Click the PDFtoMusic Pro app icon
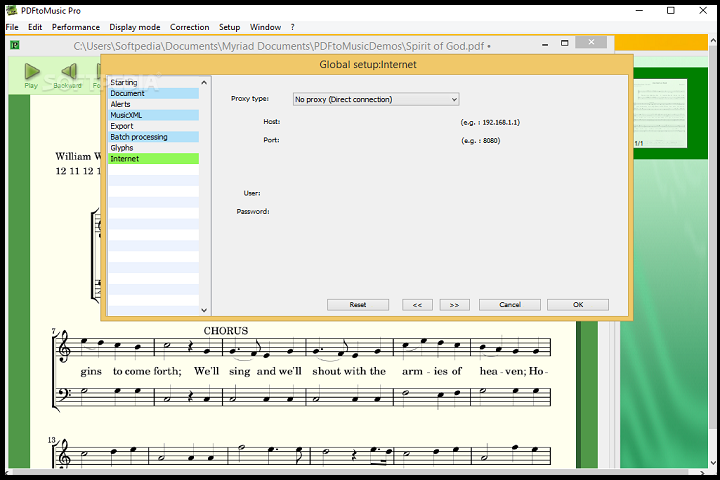 [11, 9]
